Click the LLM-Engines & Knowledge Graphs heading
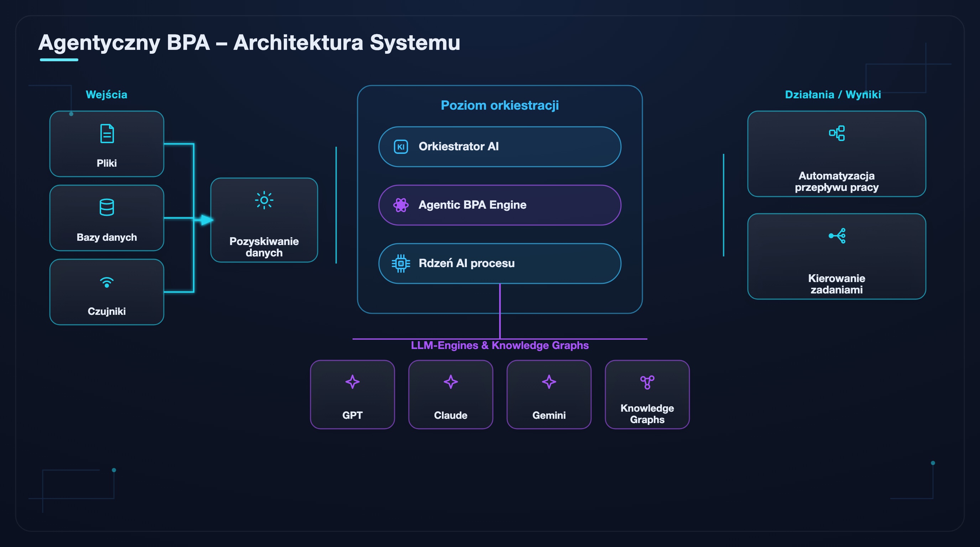This screenshot has height=547, width=980. [x=500, y=345]
